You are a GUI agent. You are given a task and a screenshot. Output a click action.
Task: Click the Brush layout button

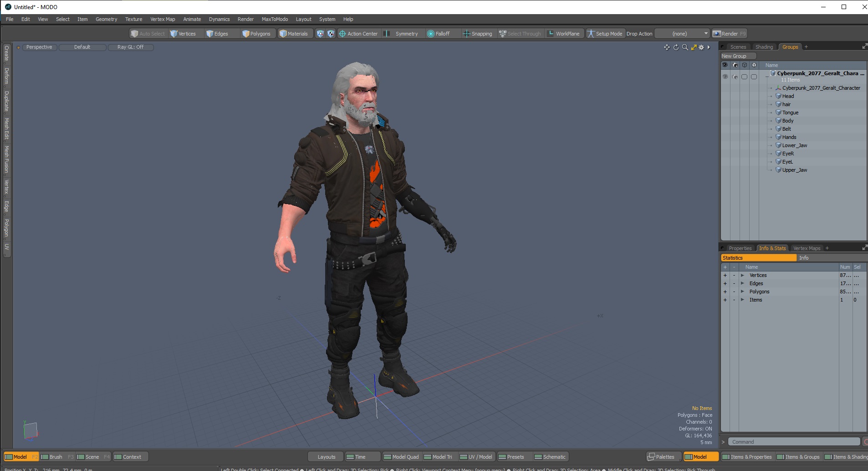tap(57, 457)
